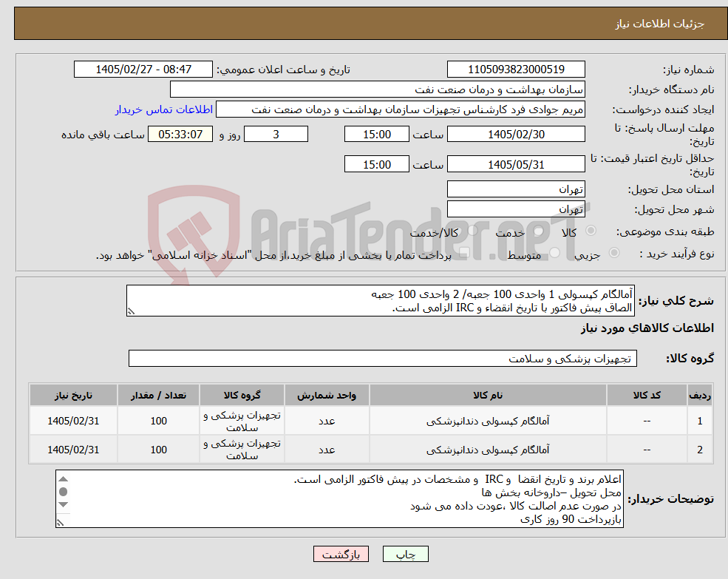Click the بازگشت (back) button
The height and width of the screenshot is (579, 728).
(341, 554)
